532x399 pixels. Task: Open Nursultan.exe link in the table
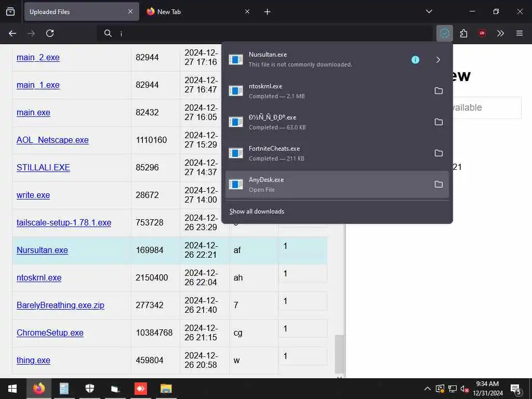(42, 250)
